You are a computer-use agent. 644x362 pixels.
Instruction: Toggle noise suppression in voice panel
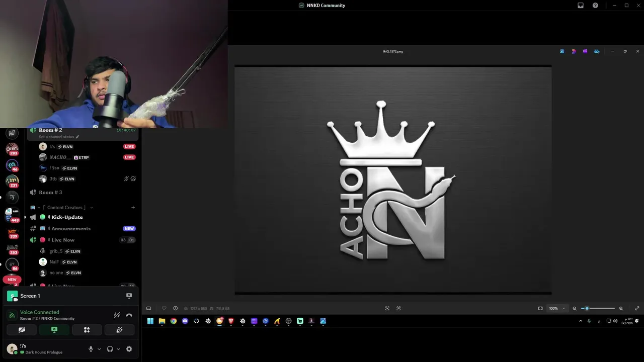[117, 315]
